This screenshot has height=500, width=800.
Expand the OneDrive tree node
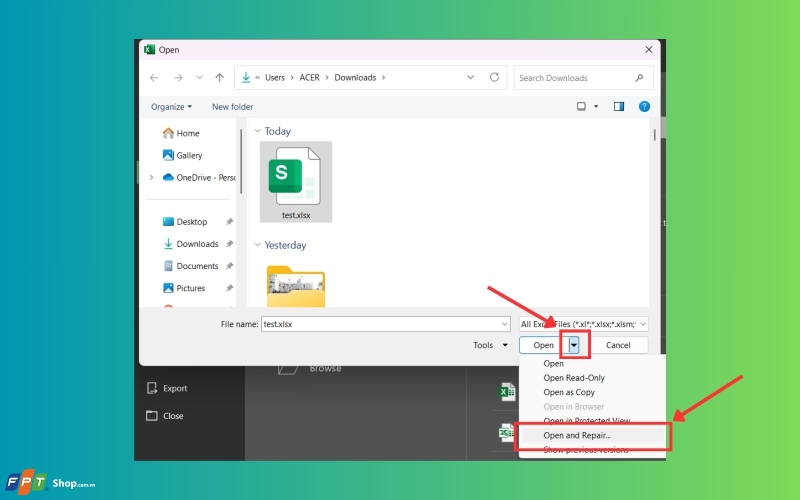pos(151,178)
